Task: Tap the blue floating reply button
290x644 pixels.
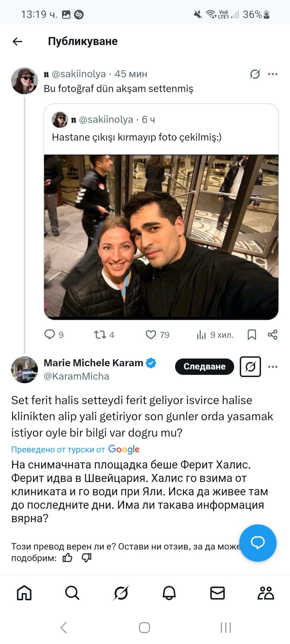Action: (258, 543)
